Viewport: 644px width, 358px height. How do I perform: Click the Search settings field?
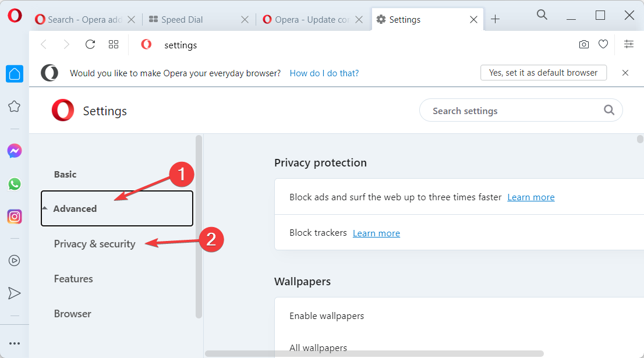coord(521,110)
